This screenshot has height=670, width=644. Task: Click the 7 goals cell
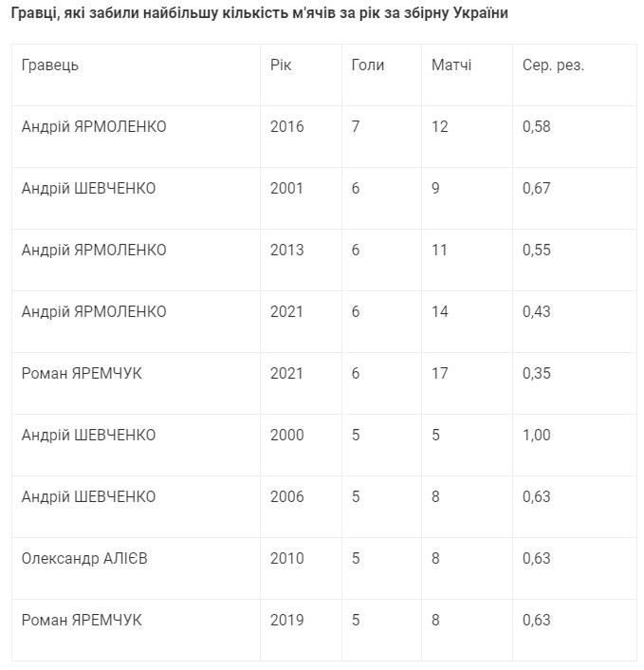(x=356, y=126)
